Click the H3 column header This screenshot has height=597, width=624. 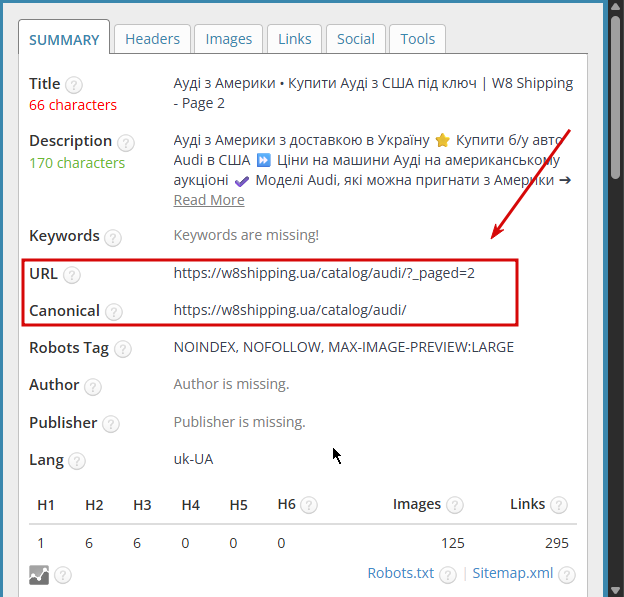142,505
